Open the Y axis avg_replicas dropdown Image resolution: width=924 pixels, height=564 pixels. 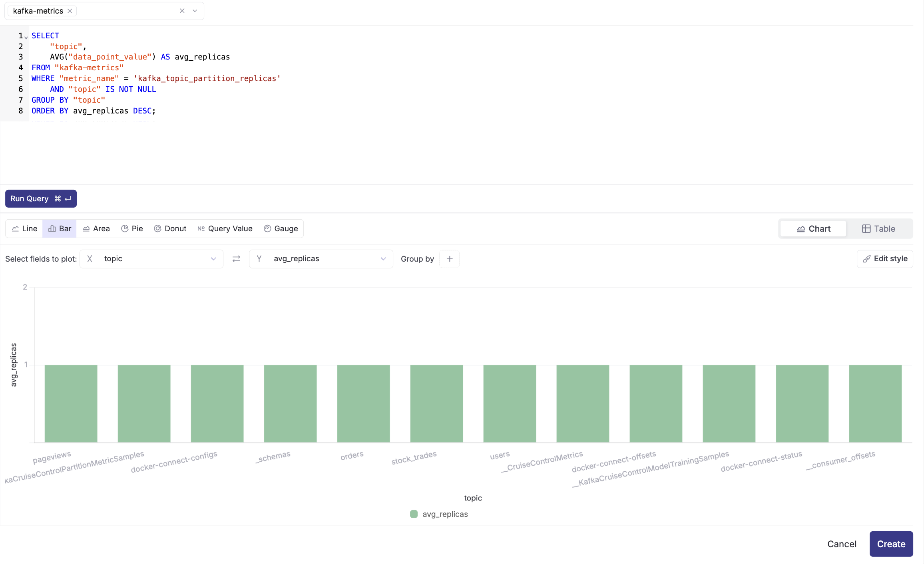pyautogui.click(x=321, y=259)
